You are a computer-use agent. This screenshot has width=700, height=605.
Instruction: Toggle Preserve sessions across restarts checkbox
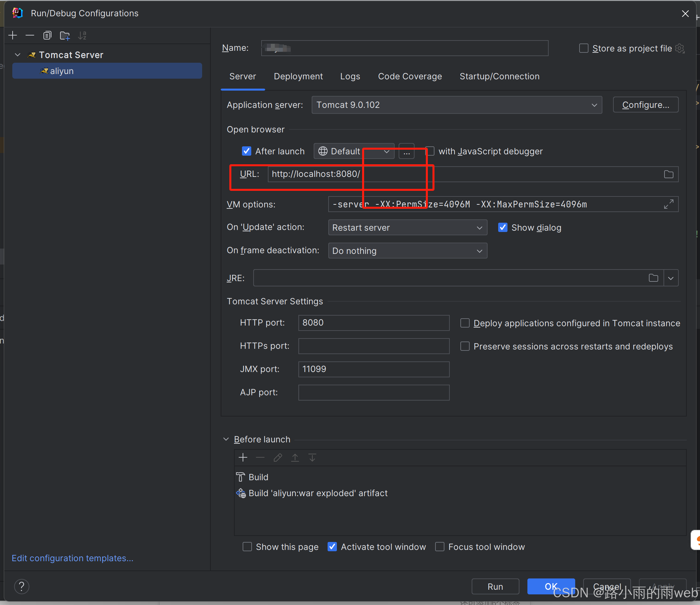click(465, 346)
